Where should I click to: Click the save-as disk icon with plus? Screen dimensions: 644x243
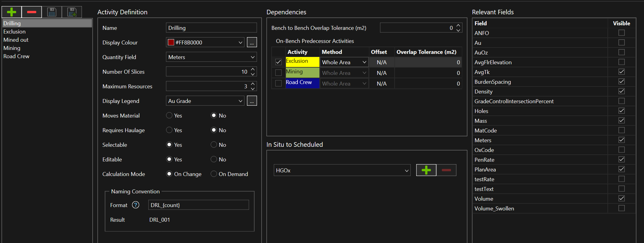tap(72, 12)
